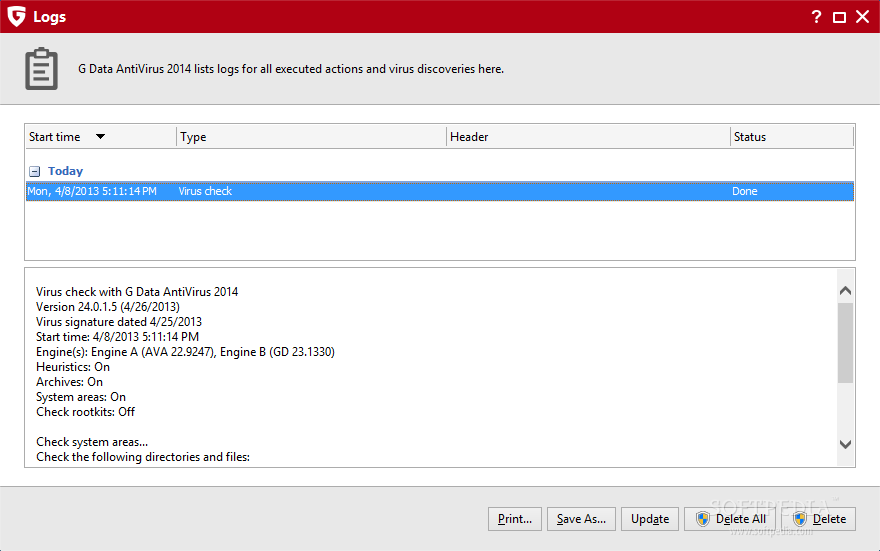Click the Print... button
This screenshot has height=551, width=880.
[x=515, y=519]
